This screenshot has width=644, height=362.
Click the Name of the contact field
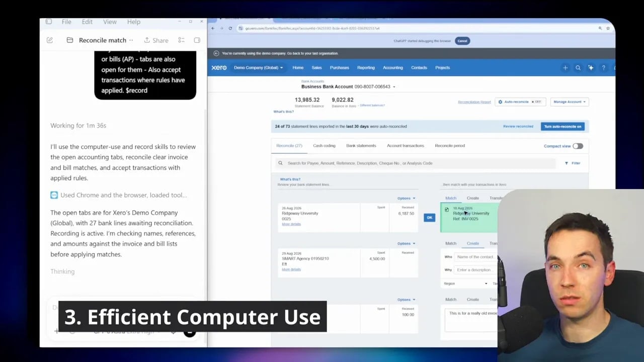point(475,257)
